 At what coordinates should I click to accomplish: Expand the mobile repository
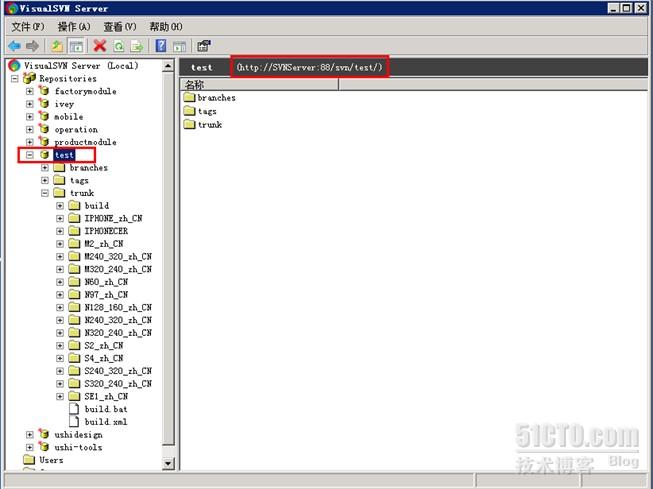tap(30, 116)
